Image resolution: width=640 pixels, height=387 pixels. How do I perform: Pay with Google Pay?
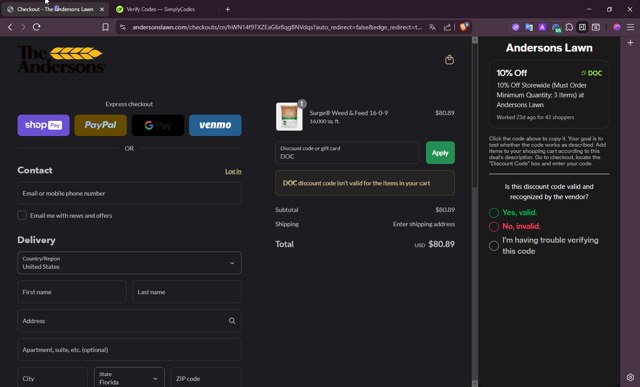tap(158, 125)
